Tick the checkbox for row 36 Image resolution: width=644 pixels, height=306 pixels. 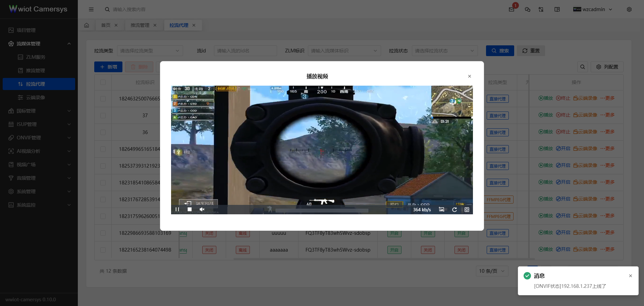tap(103, 132)
